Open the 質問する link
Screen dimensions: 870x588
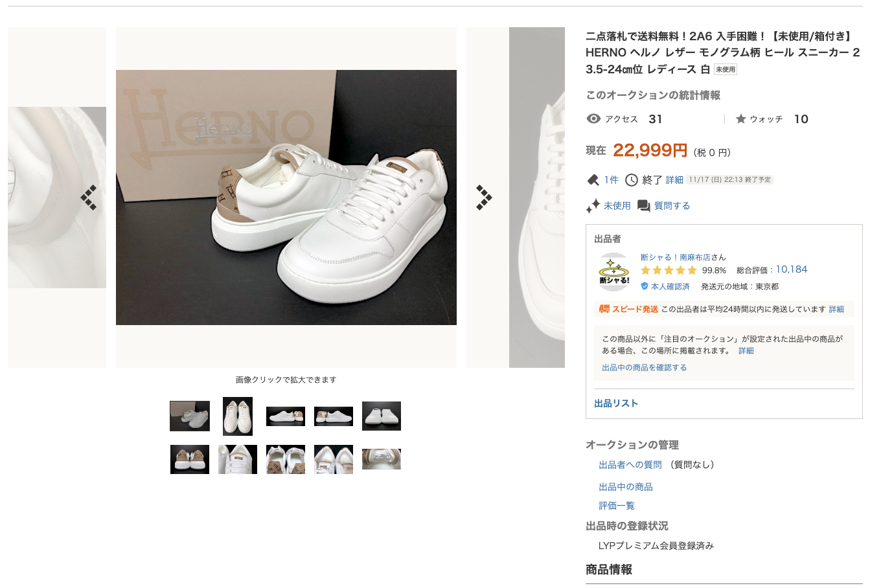[672, 206]
